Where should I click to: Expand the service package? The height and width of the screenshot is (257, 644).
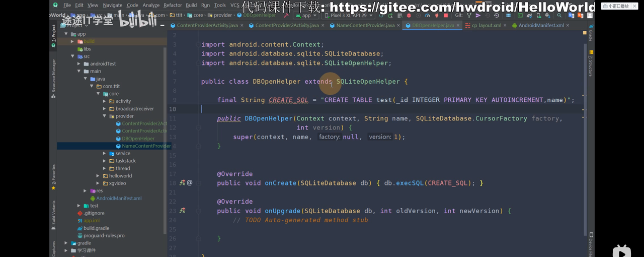[105, 153]
